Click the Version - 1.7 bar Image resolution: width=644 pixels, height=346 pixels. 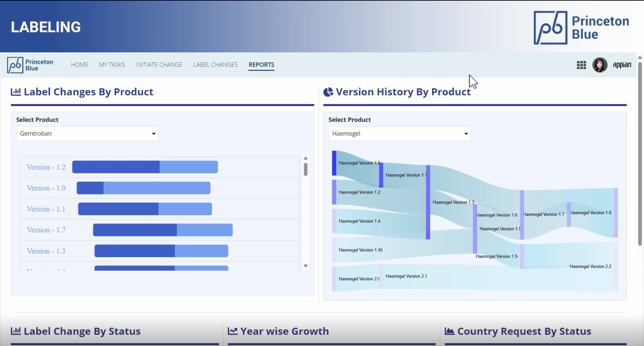(x=163, y=230)
